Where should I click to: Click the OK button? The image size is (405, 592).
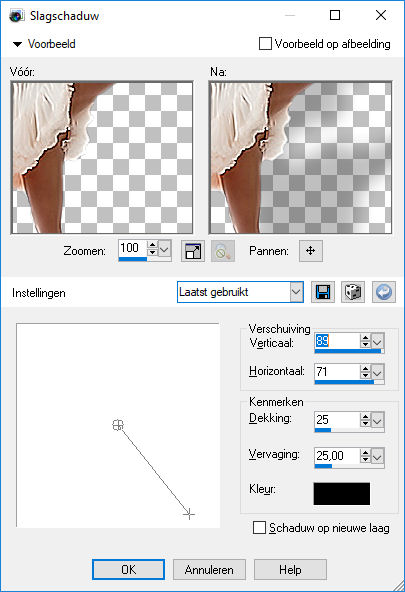click(128, 569)
